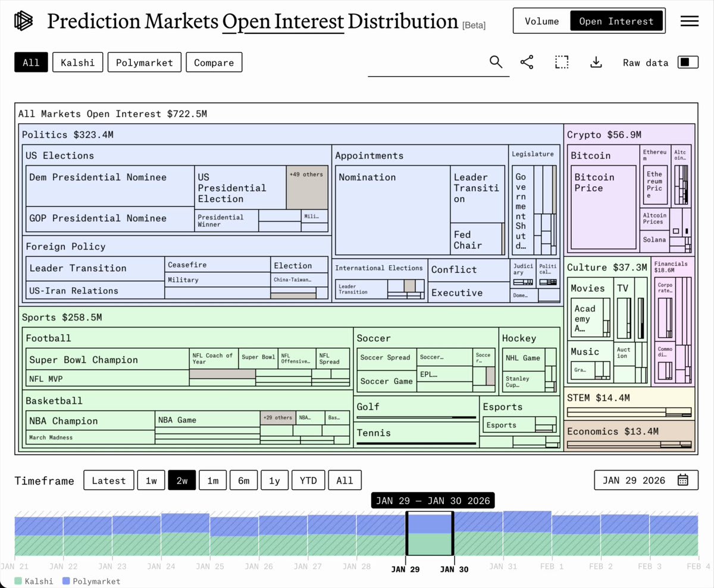Select the Kalshi filter tab
This screenshot has height=588, width=714.
coord(77,62)
